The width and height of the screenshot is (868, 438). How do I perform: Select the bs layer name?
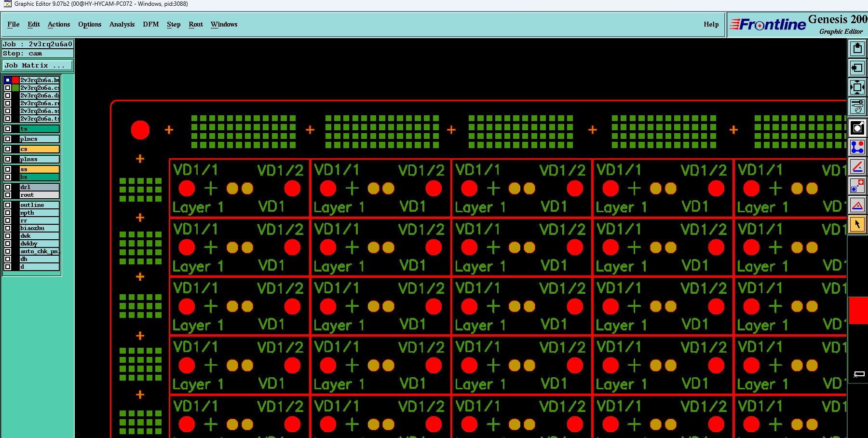pos(40,177)
